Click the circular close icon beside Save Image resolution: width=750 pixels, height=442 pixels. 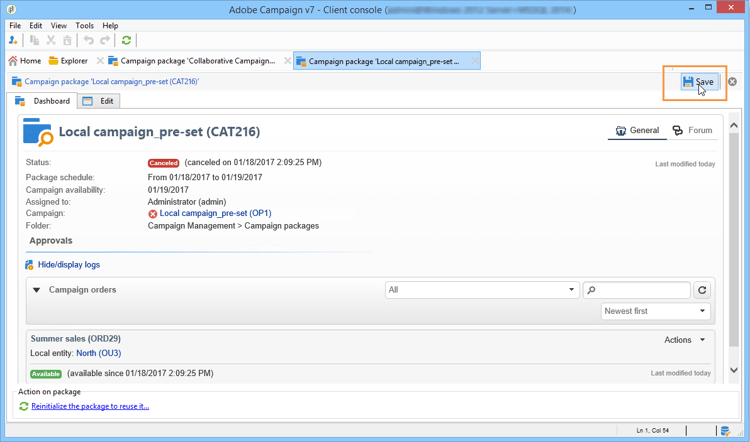point(732,82)
